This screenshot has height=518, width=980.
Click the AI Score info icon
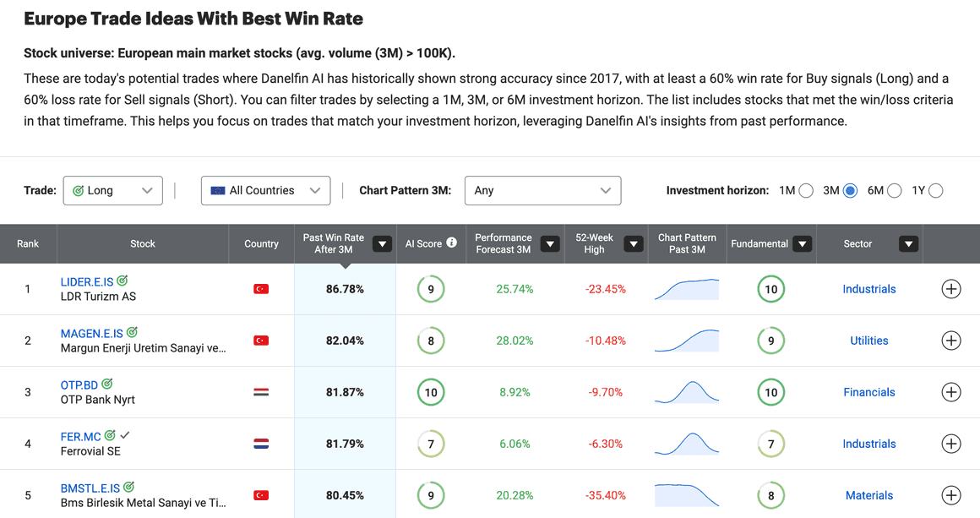pos(451,243)
